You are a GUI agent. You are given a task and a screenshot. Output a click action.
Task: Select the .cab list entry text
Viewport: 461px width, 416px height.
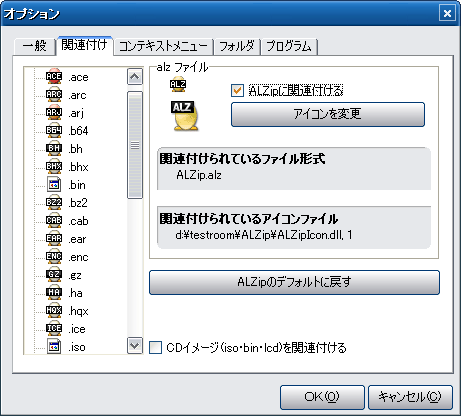(x=78, y=221)
